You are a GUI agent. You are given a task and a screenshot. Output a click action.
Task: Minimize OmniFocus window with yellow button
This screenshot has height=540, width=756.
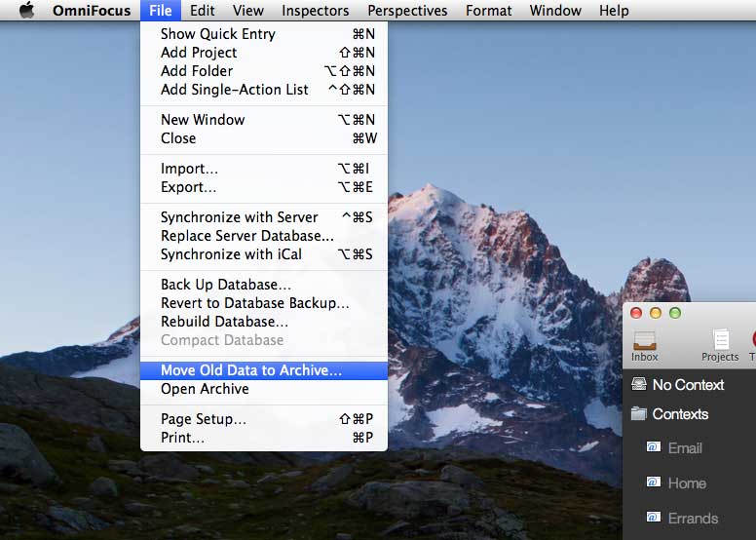(x=656, y=313)
